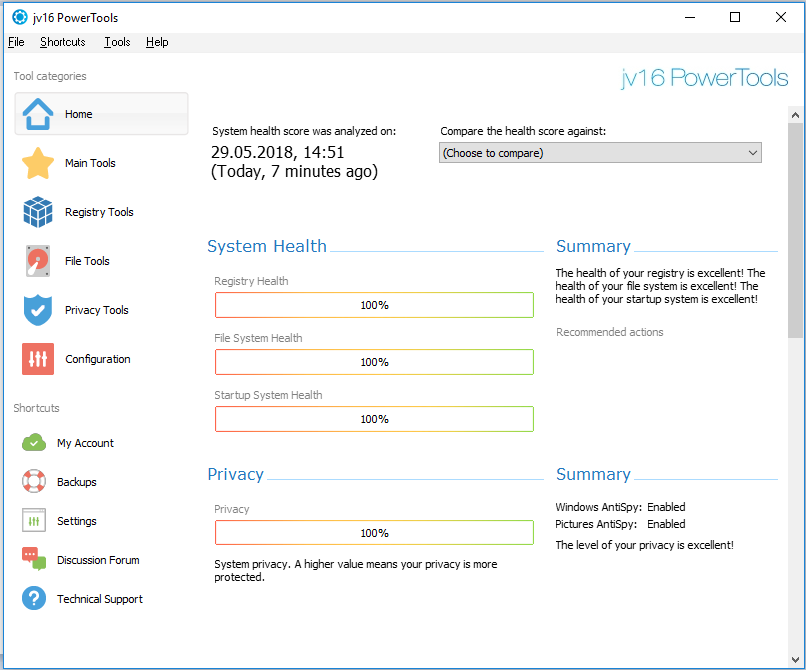Image resolution: width=806 pixels, height=671 pixels.
Task: Click the Pictures AntiSpy: Enabled text
Action: [x=620, y=524]
